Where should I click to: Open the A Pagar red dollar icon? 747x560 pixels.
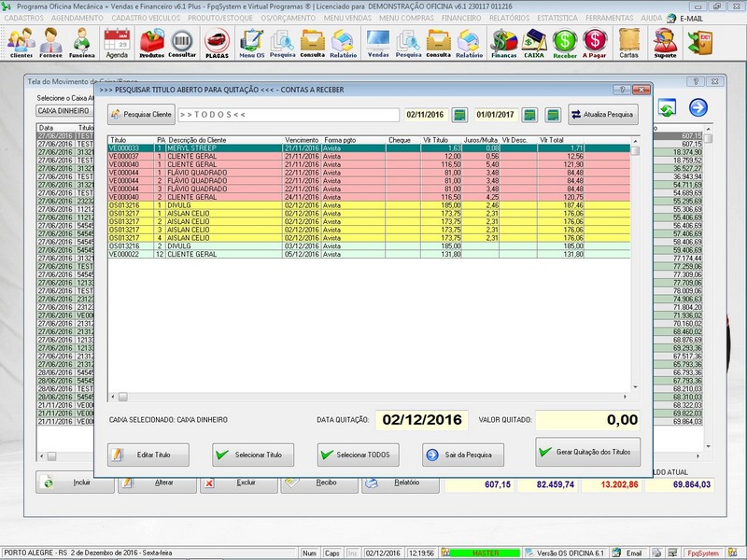point(595,42)
